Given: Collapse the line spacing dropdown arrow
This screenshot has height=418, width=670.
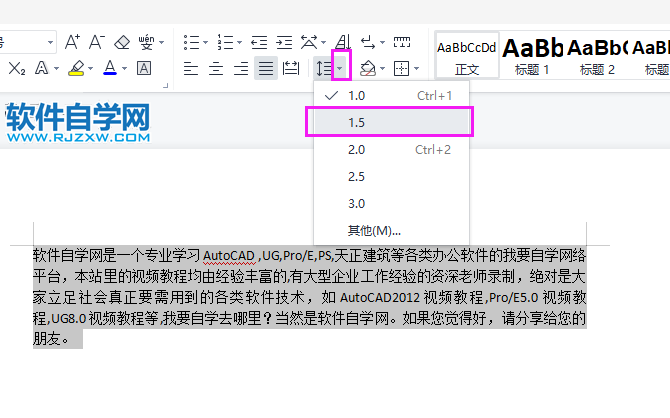Looking at the screenshot, I should point(340,68).
